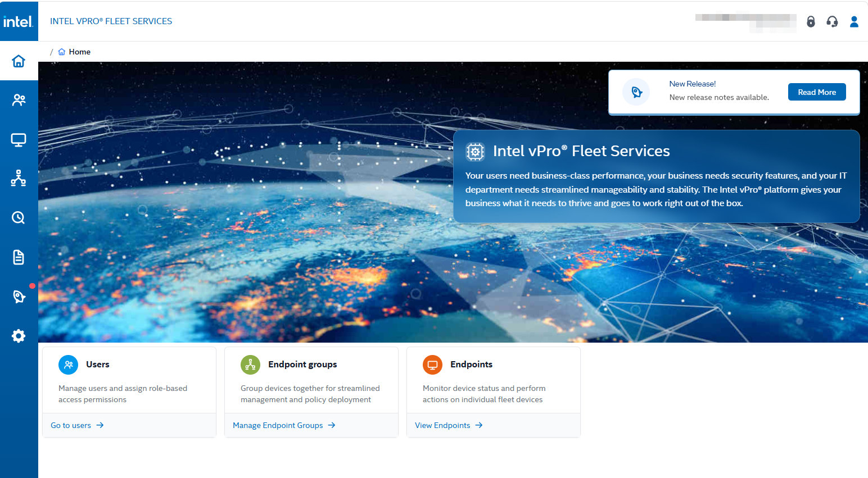
Task: Click the Home breadcrumb text
Action: 80,52
